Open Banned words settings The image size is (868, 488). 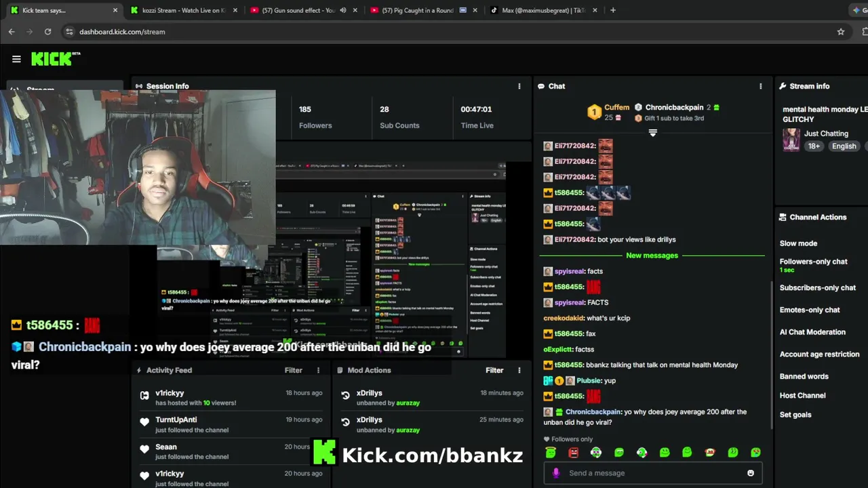(x=804, y=376)
